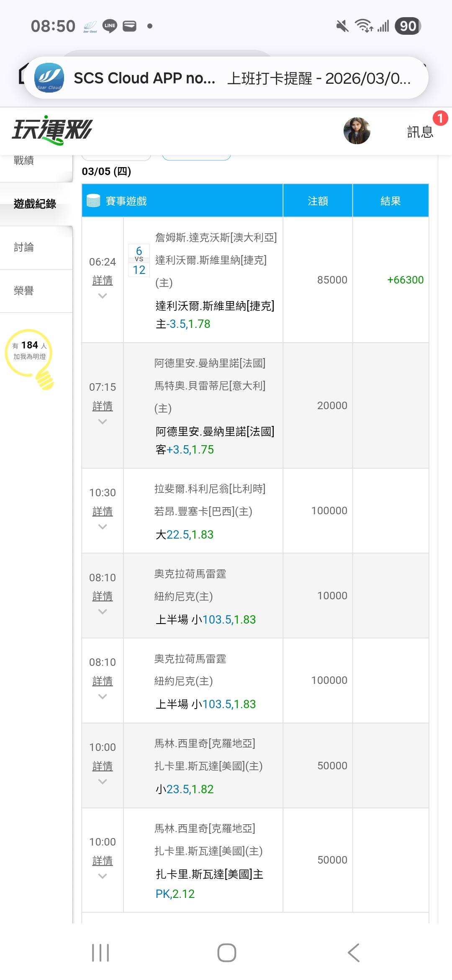Switch to the 討論 sidebar tab
This screenshot has height=980, width=452.
point(24,248)
